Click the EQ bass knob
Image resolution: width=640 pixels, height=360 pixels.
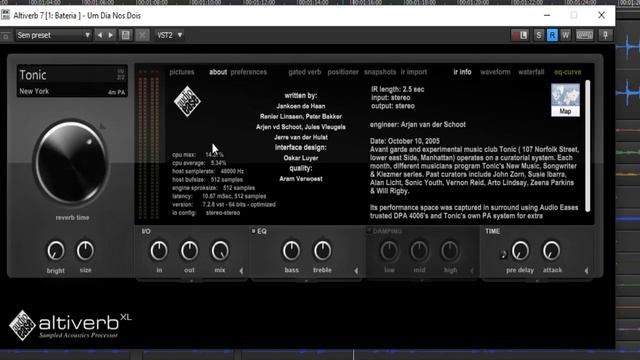291,251
